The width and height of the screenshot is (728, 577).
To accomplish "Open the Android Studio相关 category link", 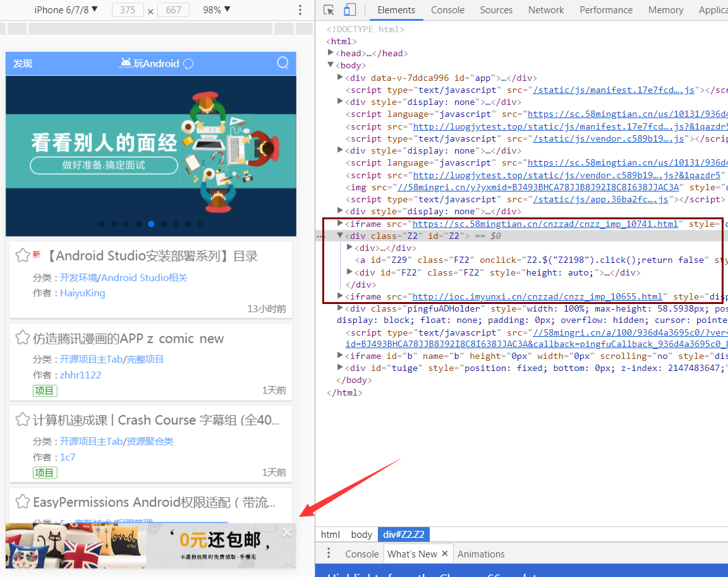I will tap(144, 277).
